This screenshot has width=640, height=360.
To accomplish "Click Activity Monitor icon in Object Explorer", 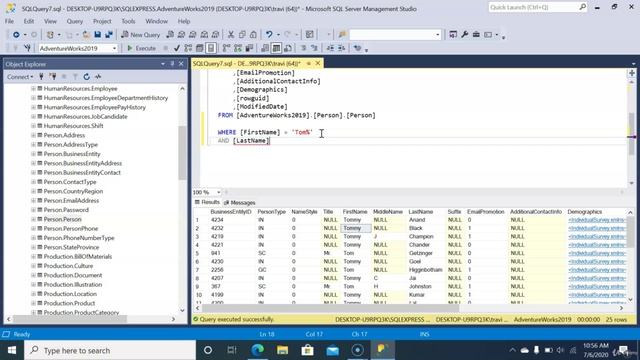I will click(x=98, y=77).
